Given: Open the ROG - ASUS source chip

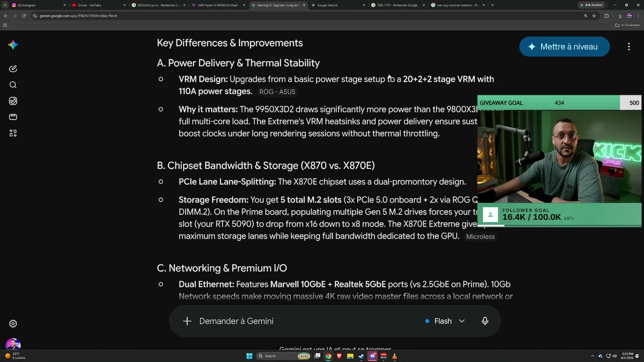Looking at the screenshot, I should pos(277,92).
